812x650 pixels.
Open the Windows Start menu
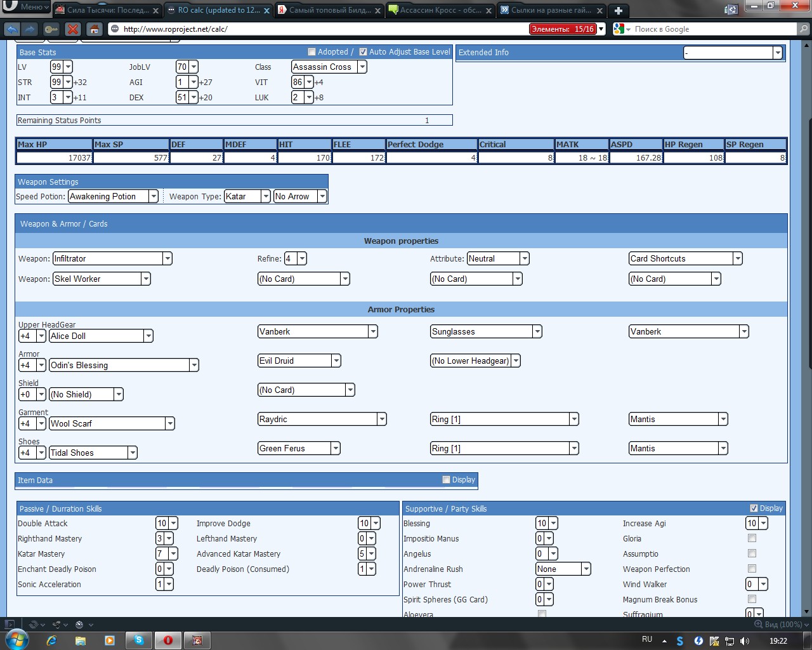point(16,639)
